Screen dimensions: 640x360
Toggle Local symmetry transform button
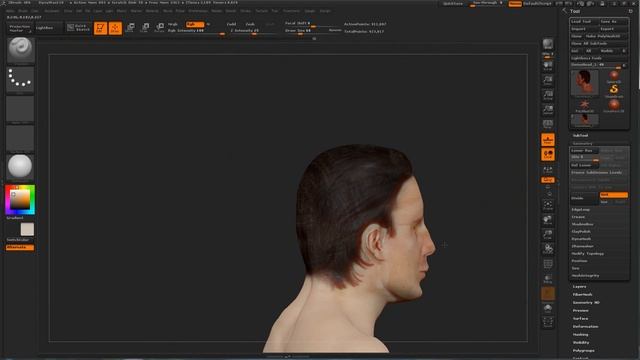click(548, 154)
